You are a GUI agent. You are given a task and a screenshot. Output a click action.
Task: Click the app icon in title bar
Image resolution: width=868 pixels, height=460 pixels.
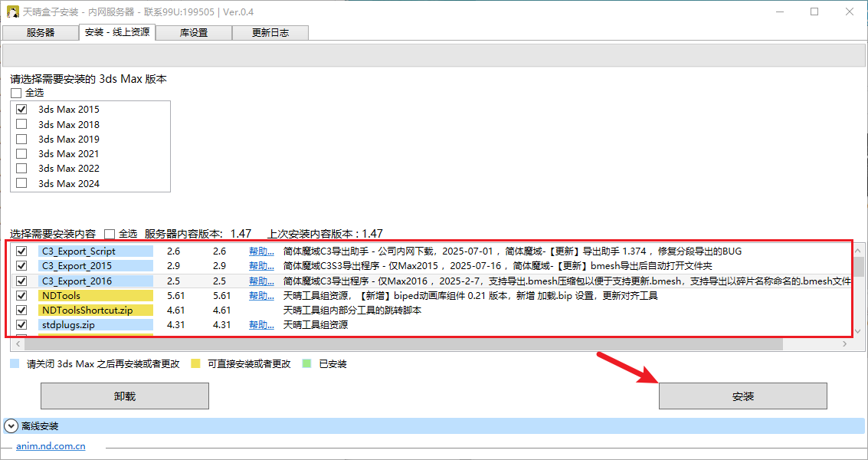tap(11, 11)
